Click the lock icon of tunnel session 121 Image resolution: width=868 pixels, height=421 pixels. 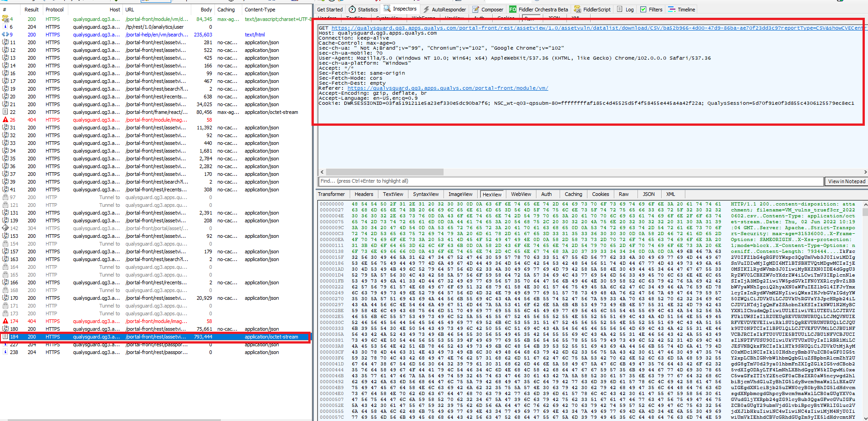point(5,205)
